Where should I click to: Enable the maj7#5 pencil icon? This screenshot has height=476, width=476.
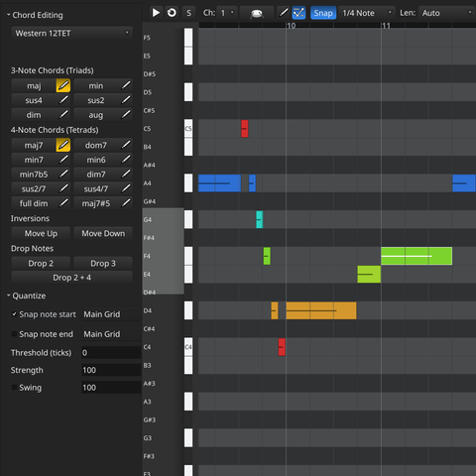(x=126, y=203)
